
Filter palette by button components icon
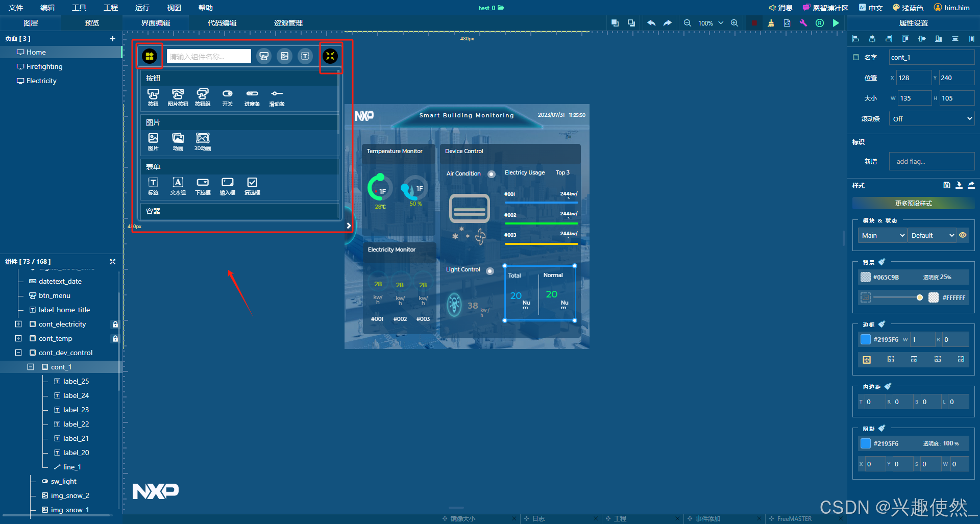[x=264, y=56]
